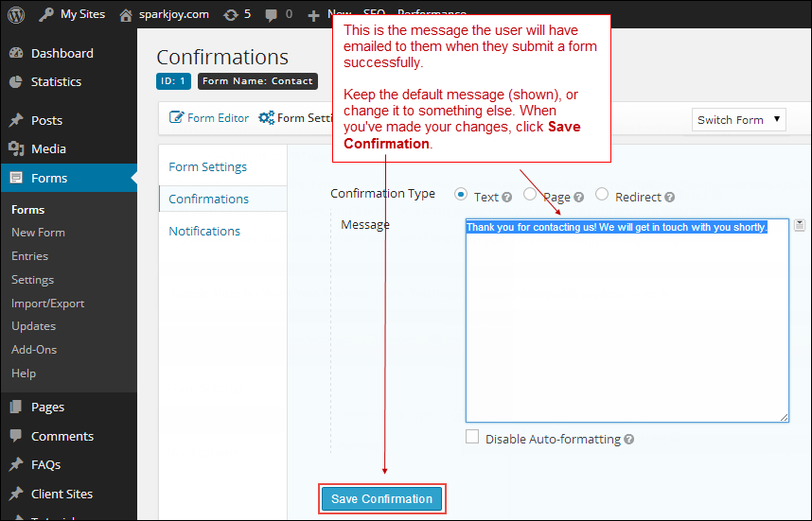This screenshot has width=812, height=521.
Task: Click the FAQs pushpin icon
Action: pyautogui.click(x=16, y=464)
